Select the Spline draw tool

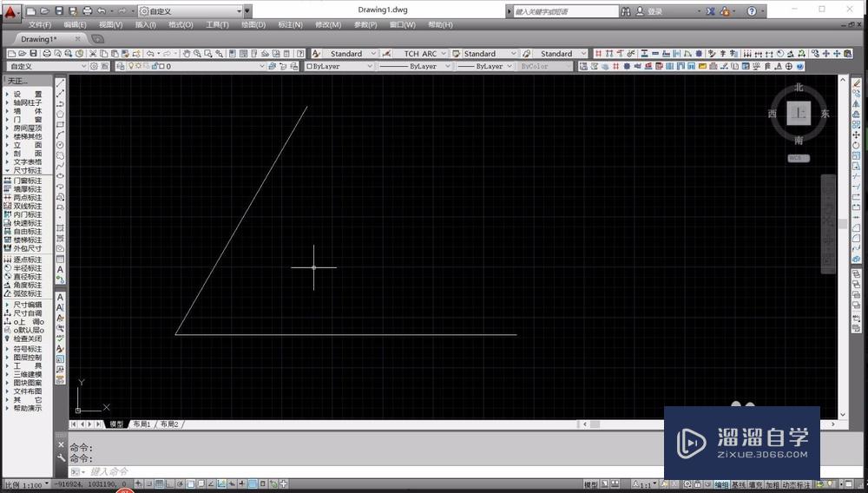point(61,166)
